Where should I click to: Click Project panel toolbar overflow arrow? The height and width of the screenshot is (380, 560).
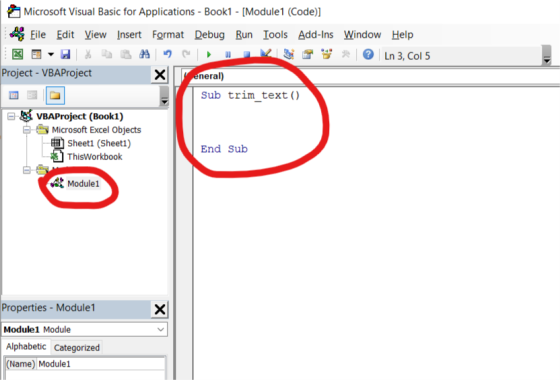coord(164,96)
